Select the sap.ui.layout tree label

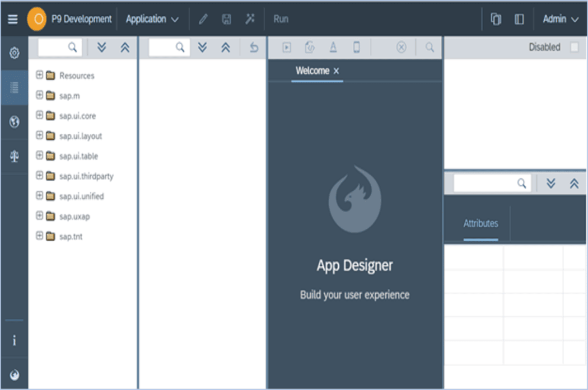(x=81, y=136)
